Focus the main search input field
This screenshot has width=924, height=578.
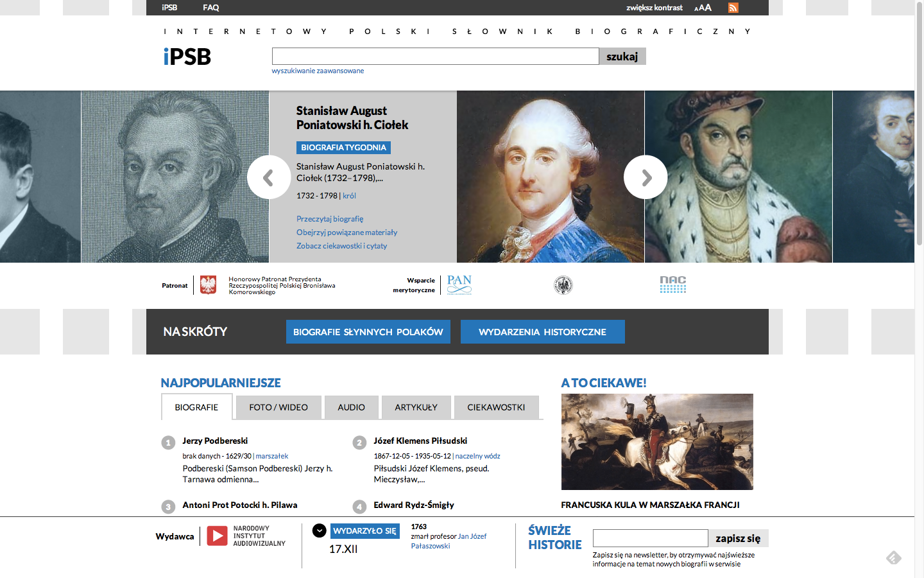pyautogui.click(x=435, y=57)
